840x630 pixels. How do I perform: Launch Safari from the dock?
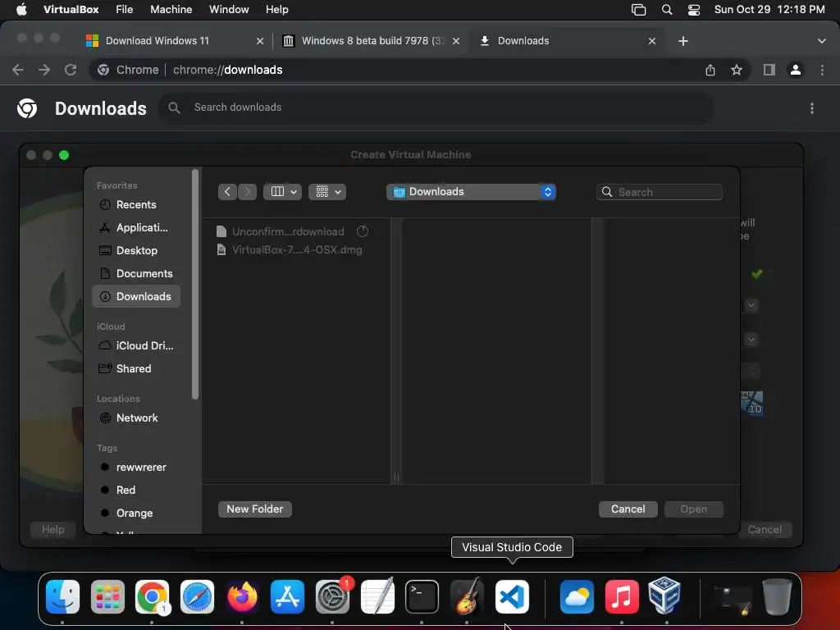197,596
